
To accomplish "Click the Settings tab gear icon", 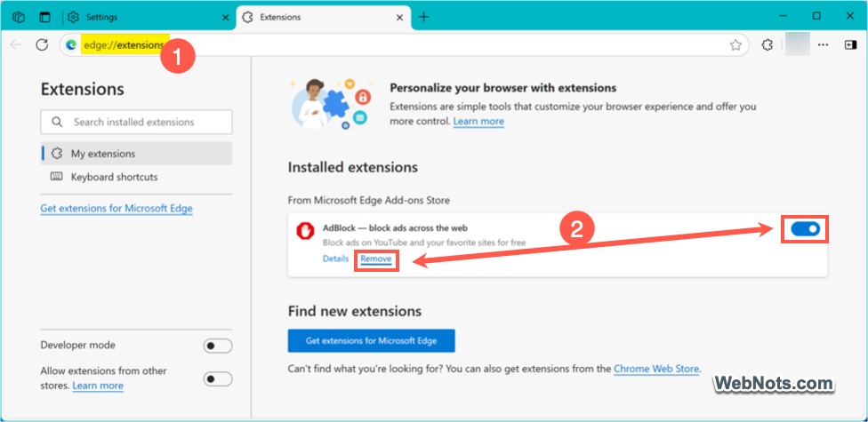I will (x=73, y=17).
